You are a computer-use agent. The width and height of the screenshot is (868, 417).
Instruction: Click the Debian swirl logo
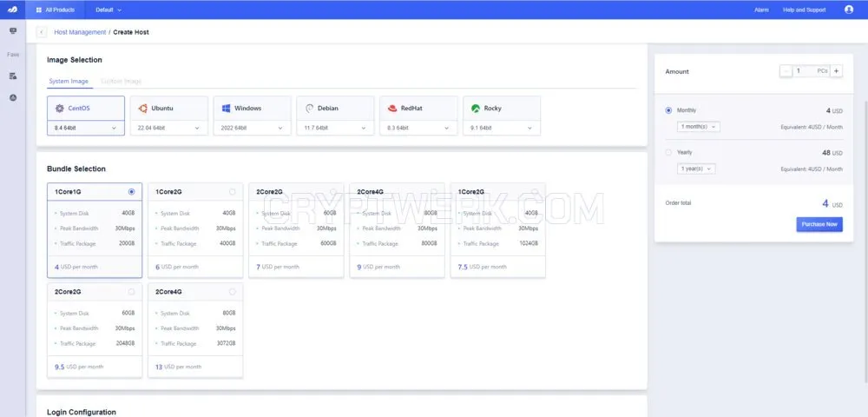310,109
